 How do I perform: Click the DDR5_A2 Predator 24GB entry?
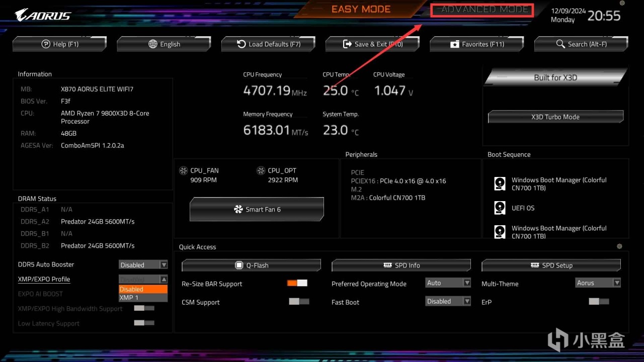tap(98, 221)
